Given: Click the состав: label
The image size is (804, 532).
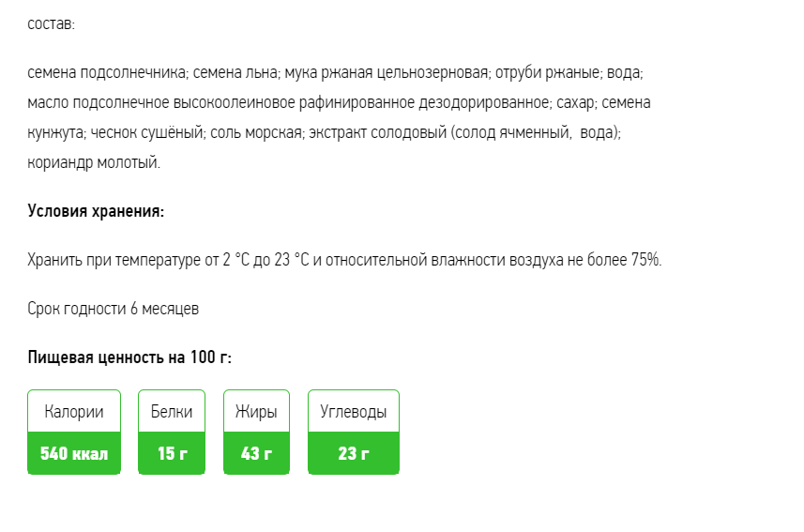Looking at the screenshot, I should pyautogui.click(x=51, y=24).
